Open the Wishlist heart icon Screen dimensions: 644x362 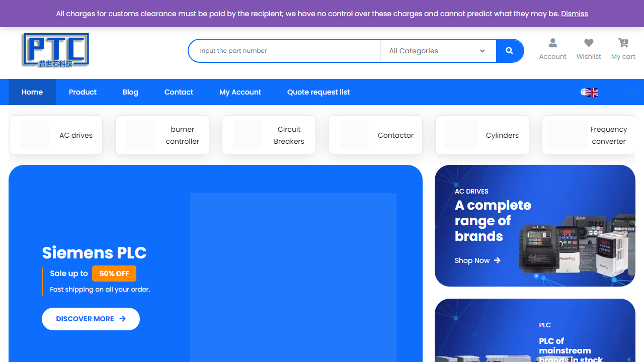coord(589,43)
